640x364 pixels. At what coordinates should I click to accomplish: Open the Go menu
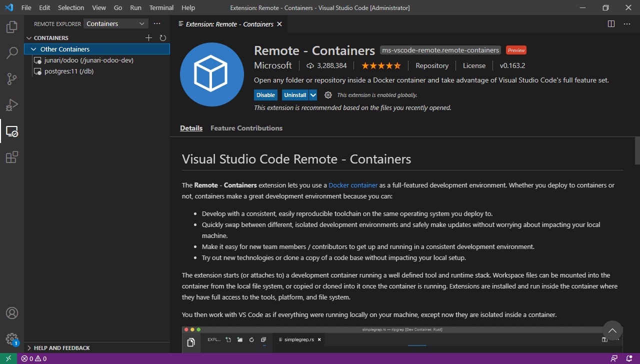tap(118, 7)
